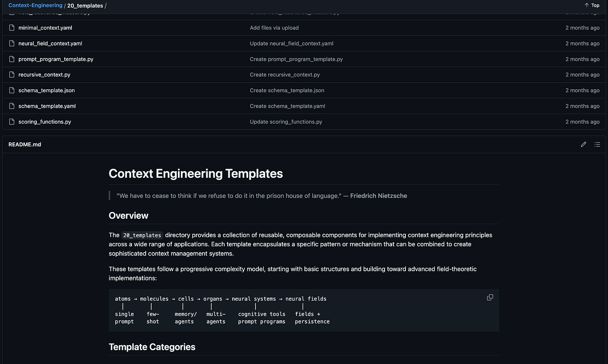This screenshot has width=608, height=364.
Task: Open neural_field_context.yaml file
Action: click(50, 43)
